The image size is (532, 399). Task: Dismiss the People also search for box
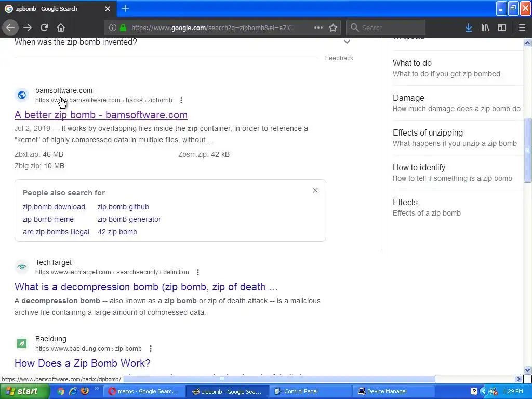point(315,190)
